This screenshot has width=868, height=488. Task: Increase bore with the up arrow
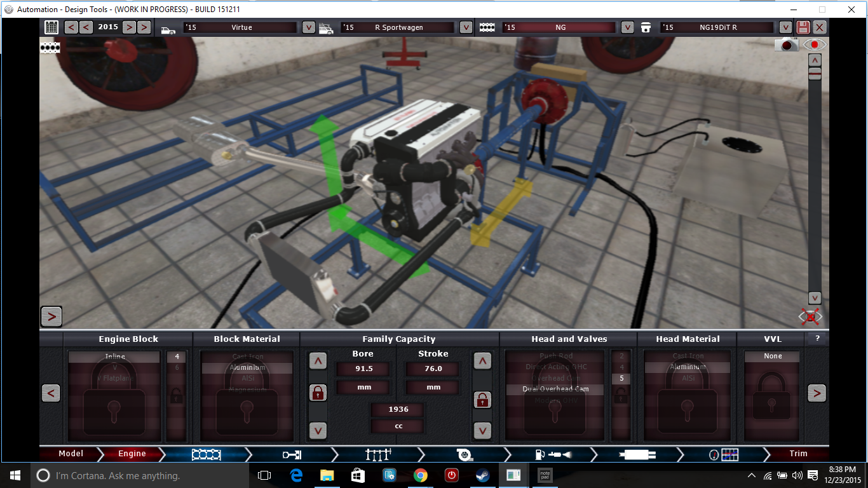point(318,361)
